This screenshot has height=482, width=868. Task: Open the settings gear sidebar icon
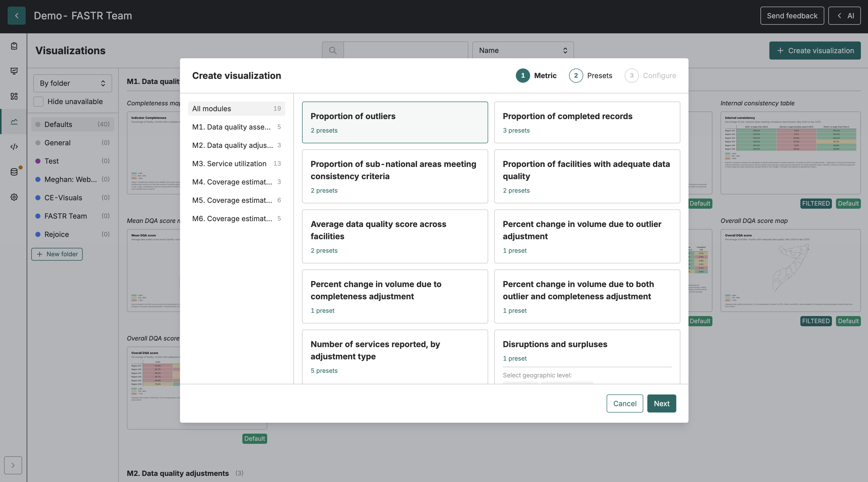14,197
